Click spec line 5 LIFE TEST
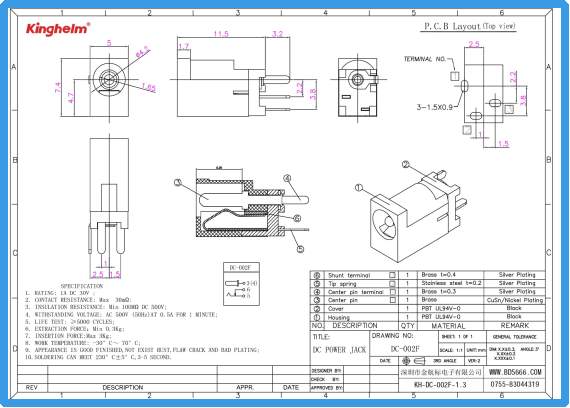570x408 pixels. pyautogui.click(x=69, y=322)
